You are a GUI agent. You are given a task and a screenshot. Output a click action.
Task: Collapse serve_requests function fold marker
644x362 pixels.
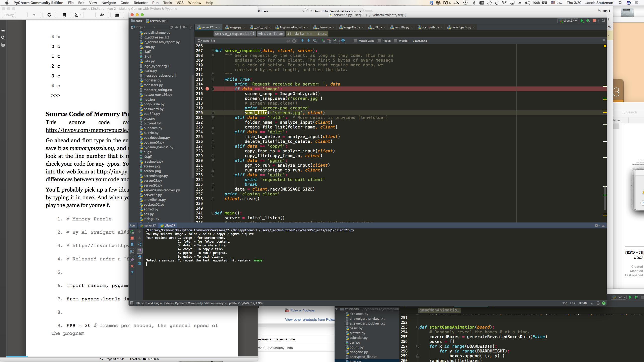213,51
